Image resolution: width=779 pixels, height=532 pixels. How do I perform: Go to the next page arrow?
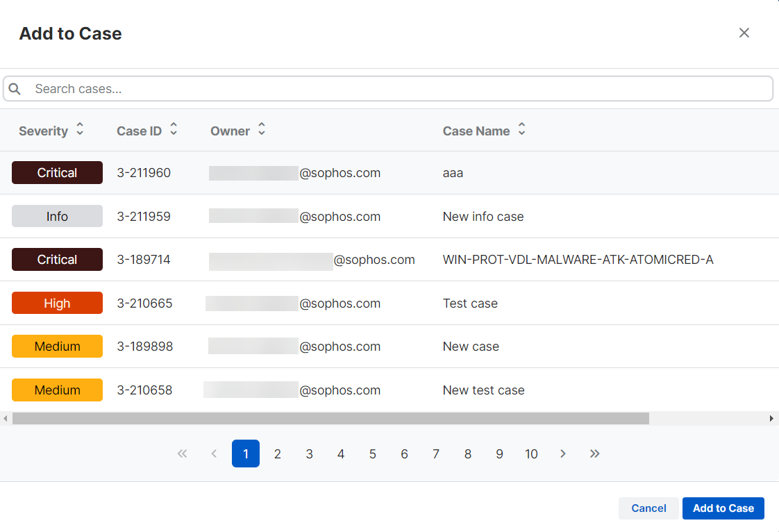(x=563, y=454)
